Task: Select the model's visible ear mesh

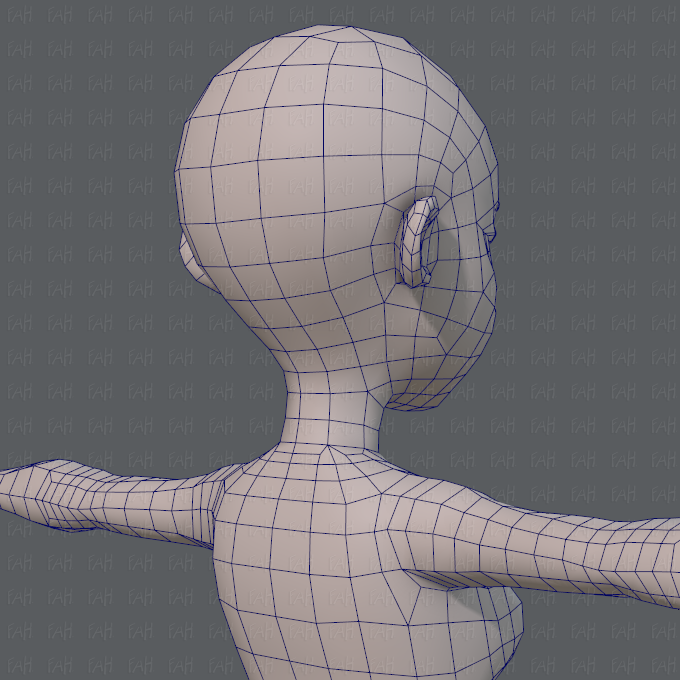Action: [417, 242]
